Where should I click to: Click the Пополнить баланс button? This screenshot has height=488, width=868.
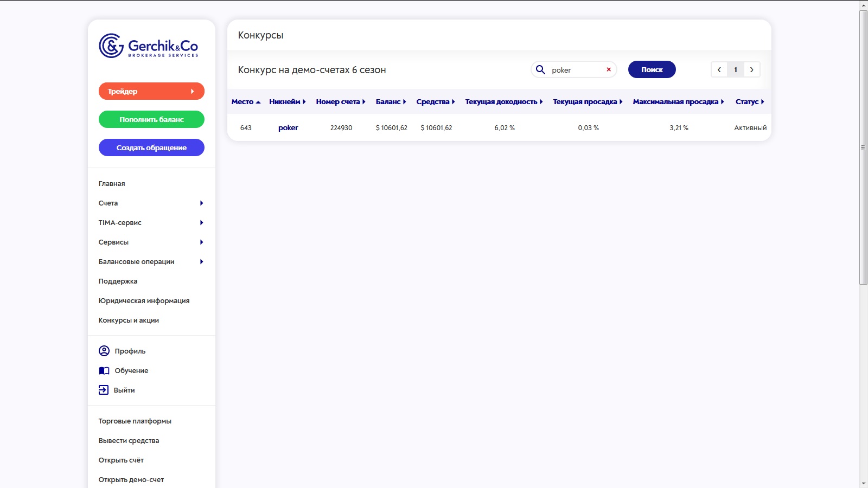151,119
